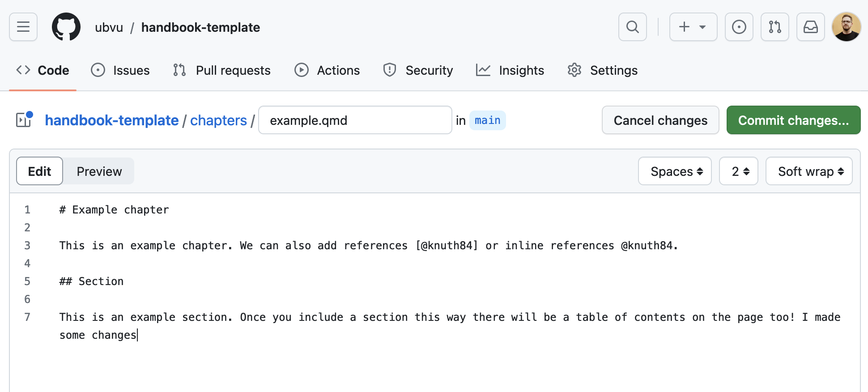Open the hamburger navigation menu

[23, 27]
